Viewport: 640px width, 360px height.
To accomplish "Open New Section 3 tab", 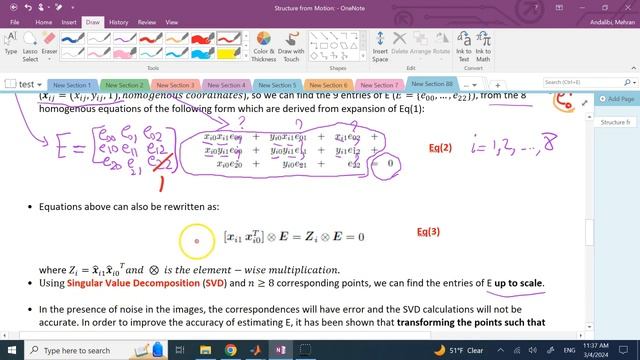I will 175,85.
